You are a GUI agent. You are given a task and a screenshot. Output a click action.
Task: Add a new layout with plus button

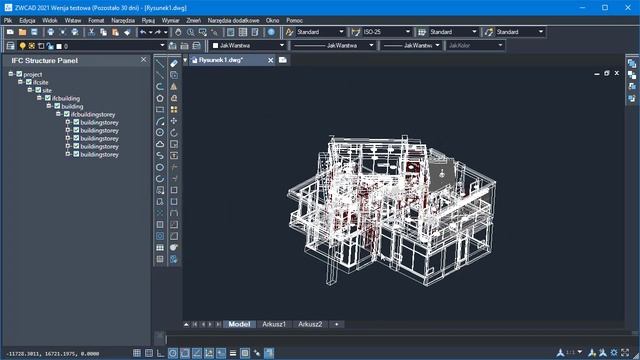336,324
